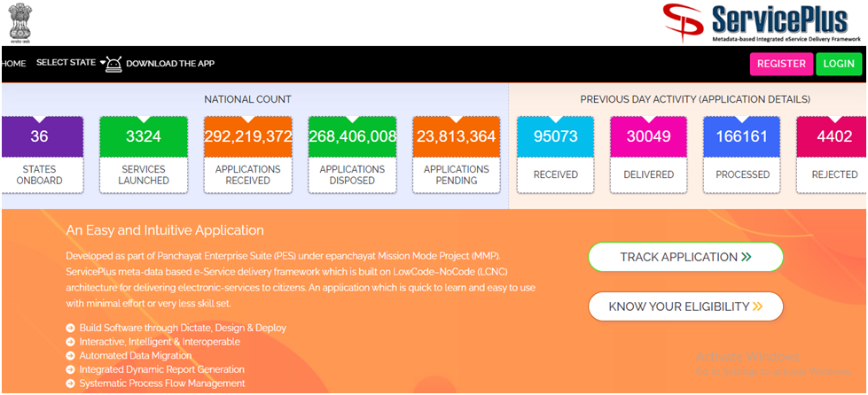Click the PREVIOUS DAY ACTIVITY heading
Screen dimensions: 868x395
pos(695,99)
